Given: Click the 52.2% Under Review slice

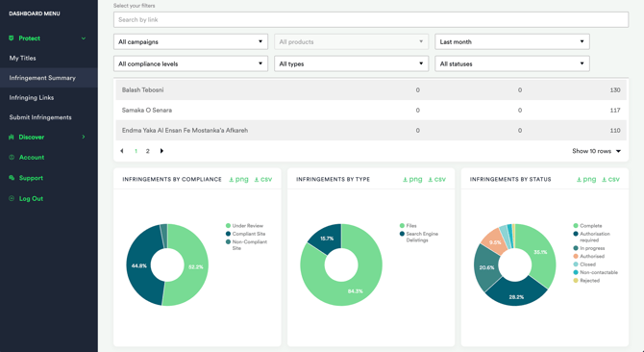Looking at the screenshot, I should pyautogui.click(x=196, y=267).
